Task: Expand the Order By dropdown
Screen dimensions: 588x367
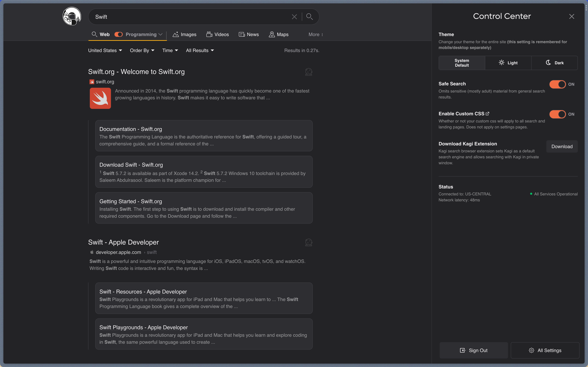Action: tap(142, 51)
